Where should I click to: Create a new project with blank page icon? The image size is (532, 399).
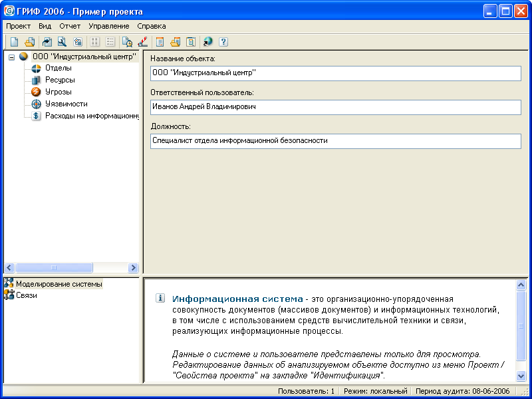(x=14, y=42)
